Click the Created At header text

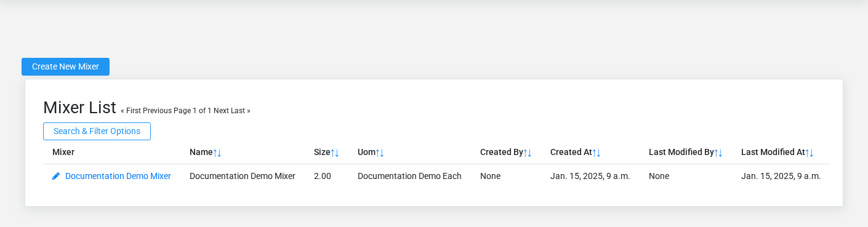click(571, 152)
